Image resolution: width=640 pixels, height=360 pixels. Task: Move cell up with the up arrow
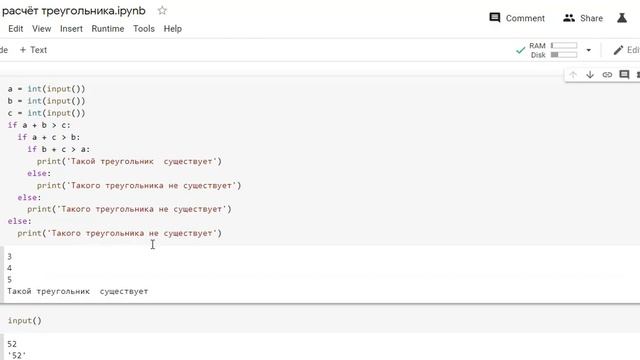(x=573, y=75)
